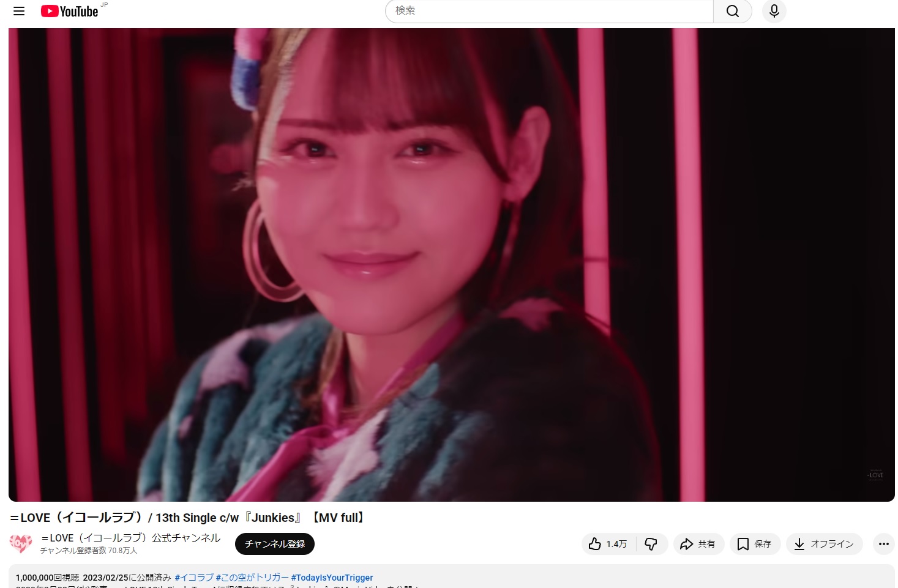Screen dimensions: 898x588
Task: Toggle the thumbs-down dislike button
Action: pyautogui.click(x=651, y=544)
